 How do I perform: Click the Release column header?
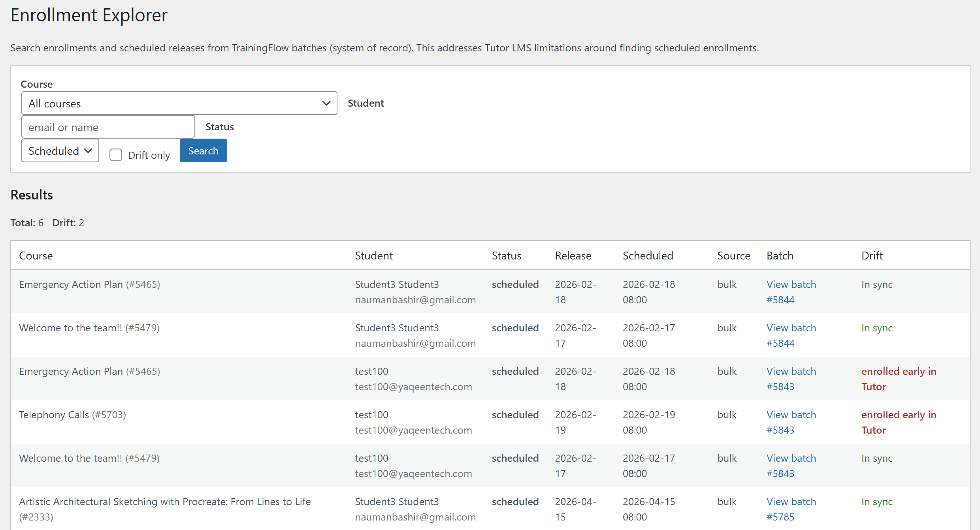pyautogui.click(x=573, y=256)
